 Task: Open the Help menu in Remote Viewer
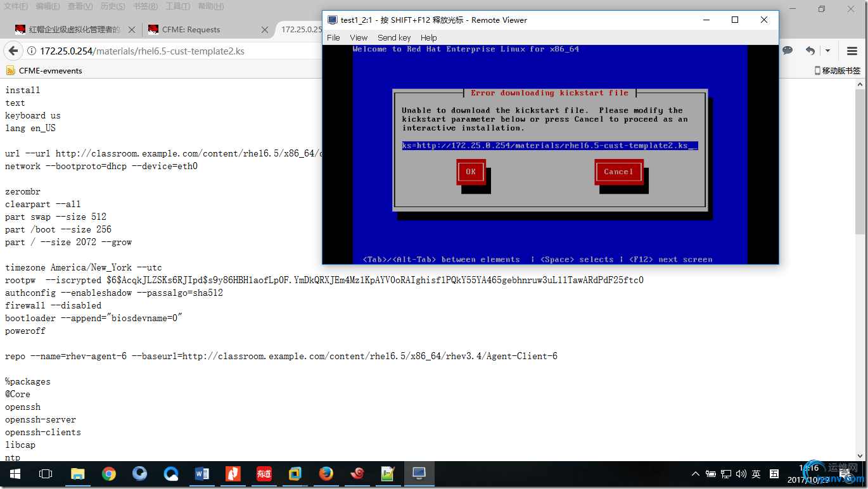429,37
